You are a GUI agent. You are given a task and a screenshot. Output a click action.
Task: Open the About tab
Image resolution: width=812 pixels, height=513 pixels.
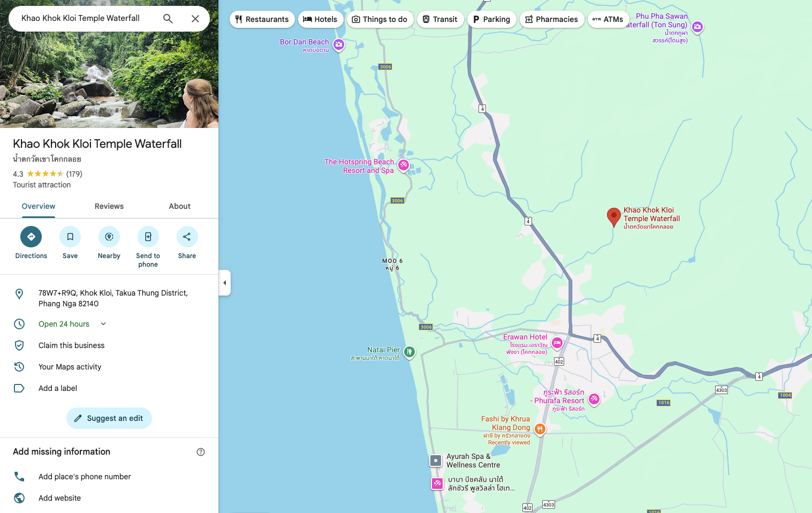180,206
